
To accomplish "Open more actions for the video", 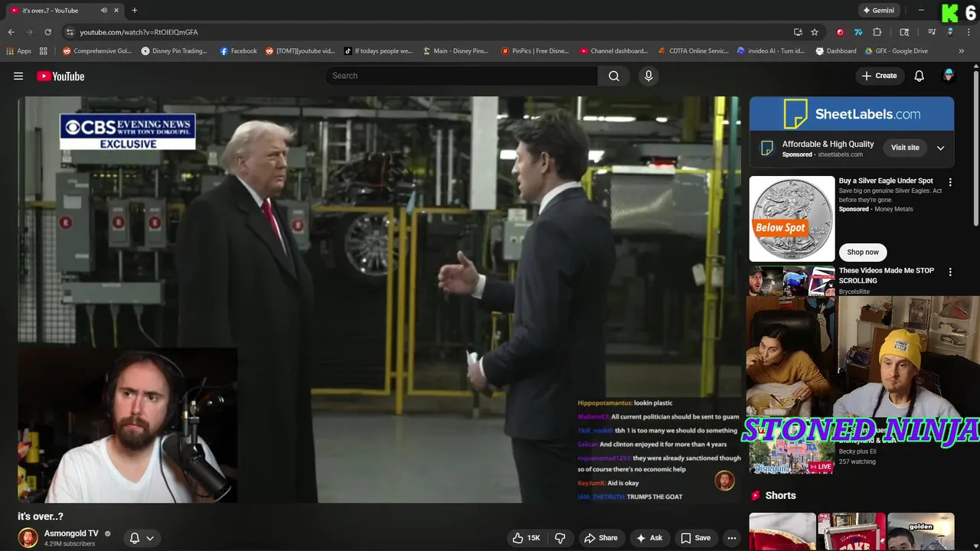I will [x=732, y=538].
